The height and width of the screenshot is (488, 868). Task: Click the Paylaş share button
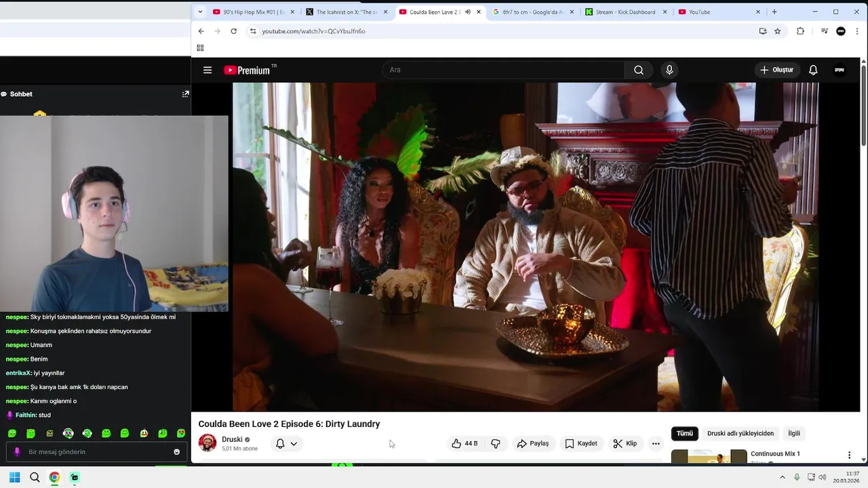coord(532,443)
